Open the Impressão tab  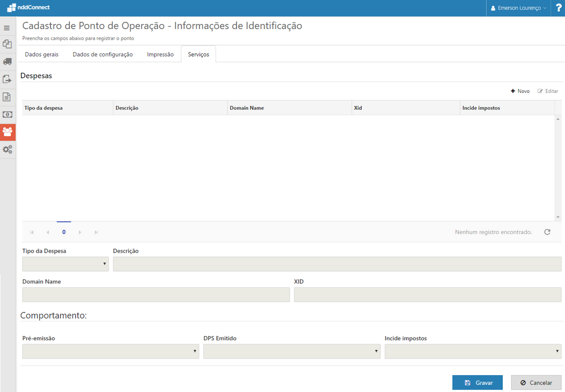160,54
